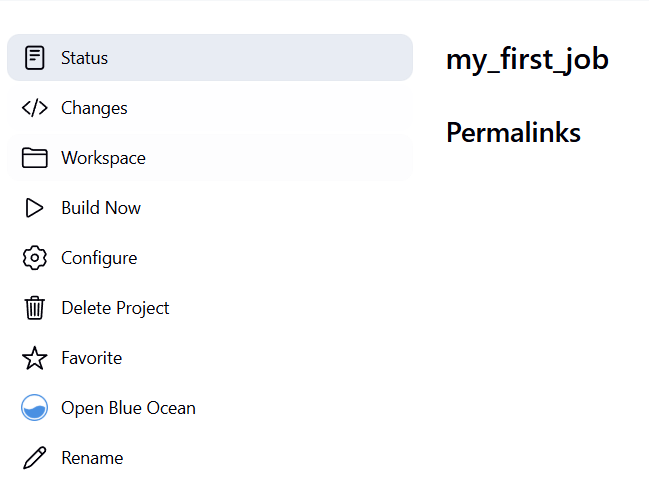The height and width of the screenshot is (499, 649).
Task: Click the Favorite star icon
Action: click(34, 358)
